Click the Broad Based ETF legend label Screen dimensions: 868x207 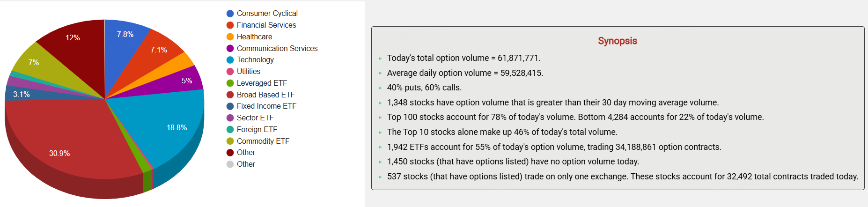pyautogui.click(x=265, y=95)
